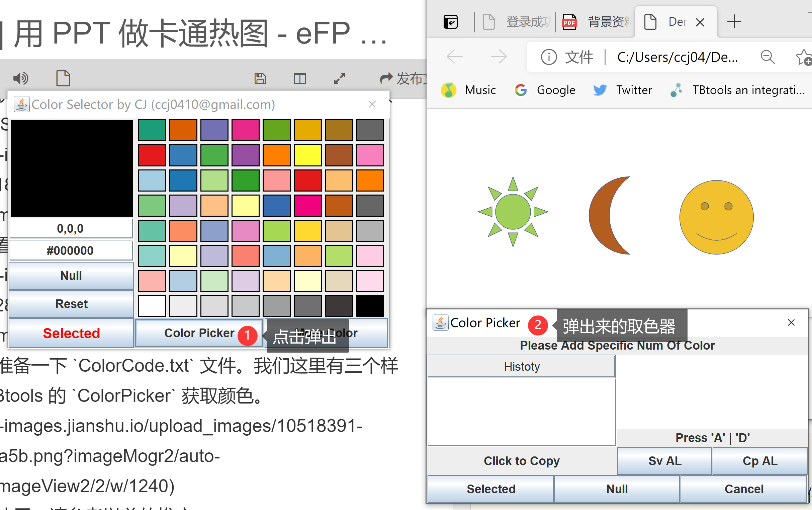Select the bright yellow swatch in second row
The width and height of the screenshot is (812, 510).
click(x=307, y=155)
